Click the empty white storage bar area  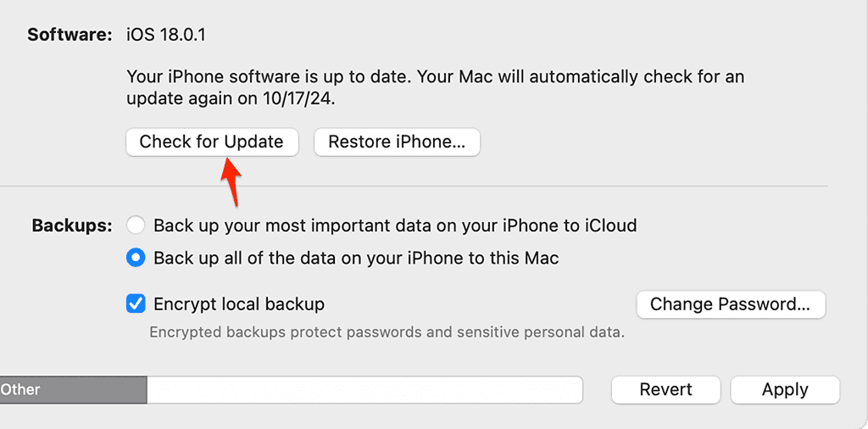[364, 390]
